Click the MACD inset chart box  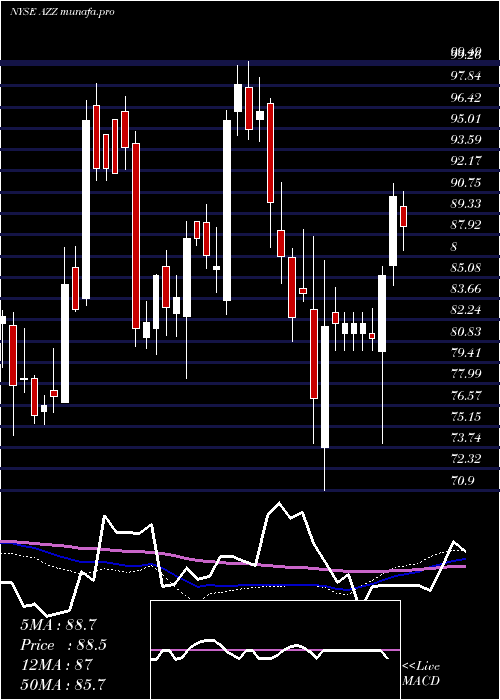tap(275, 650)
